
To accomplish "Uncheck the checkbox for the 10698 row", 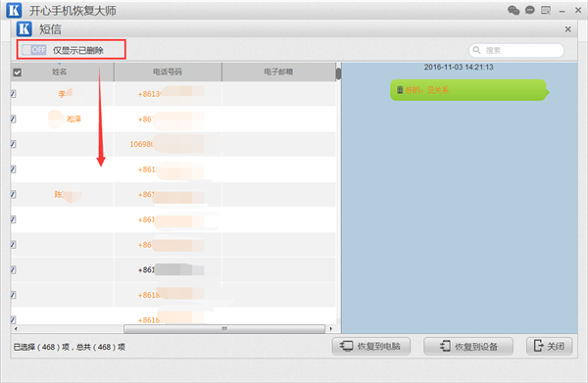I will [13, 144].
